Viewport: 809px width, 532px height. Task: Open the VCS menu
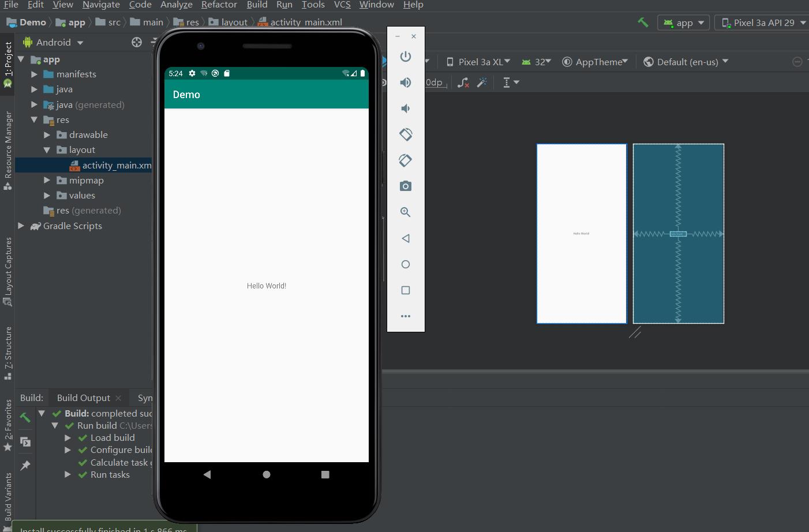342,5
